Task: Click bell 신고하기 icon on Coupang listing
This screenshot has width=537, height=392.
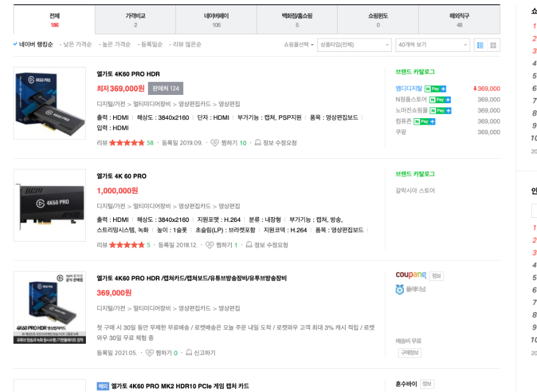Action: [x=189, y=352]
